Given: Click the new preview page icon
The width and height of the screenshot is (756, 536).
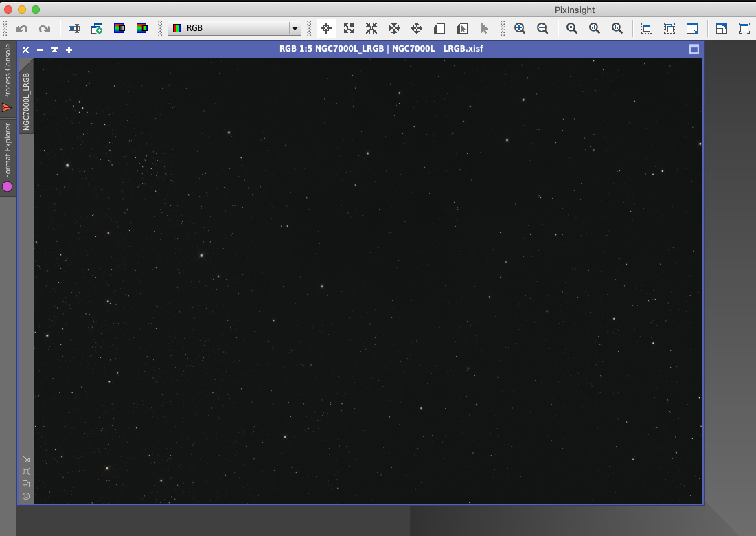Looking at the screenshot, I should (439, 28).
